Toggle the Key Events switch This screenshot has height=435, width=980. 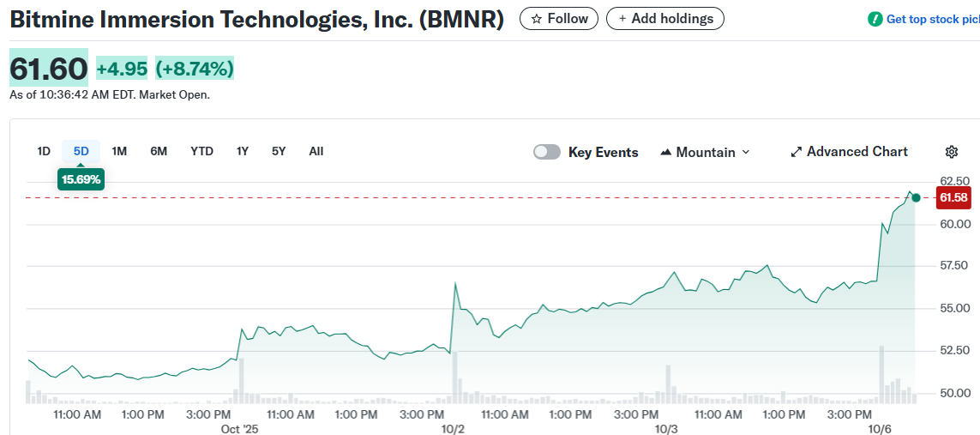click(x=547, y=152)
